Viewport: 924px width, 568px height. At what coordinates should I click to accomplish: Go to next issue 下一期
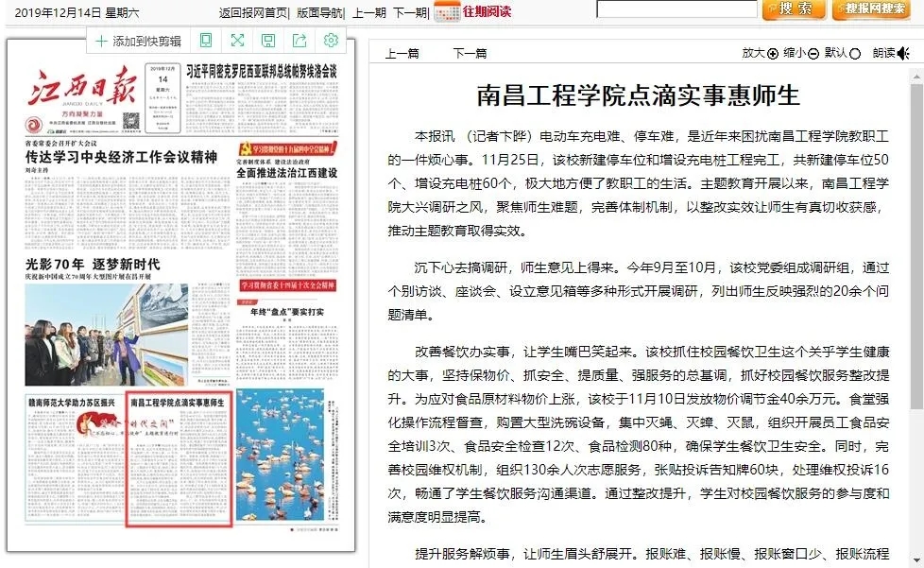(x=410, y=12)
